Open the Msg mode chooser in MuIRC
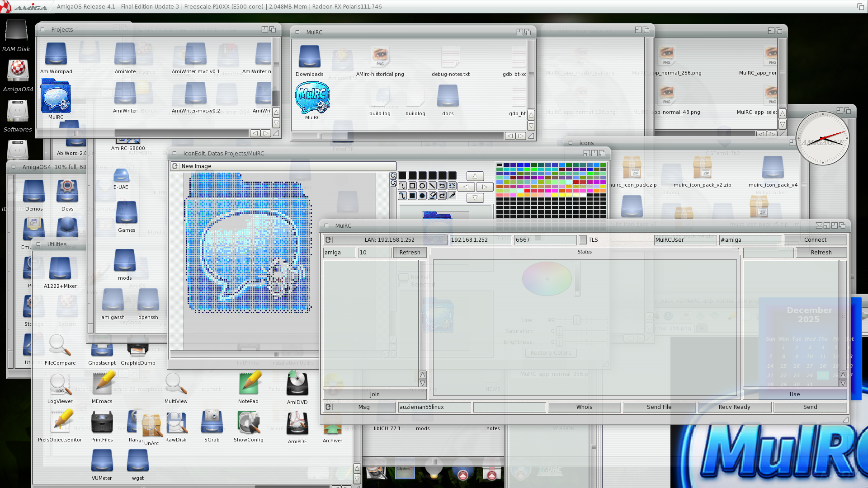 (x=360, y=407)
